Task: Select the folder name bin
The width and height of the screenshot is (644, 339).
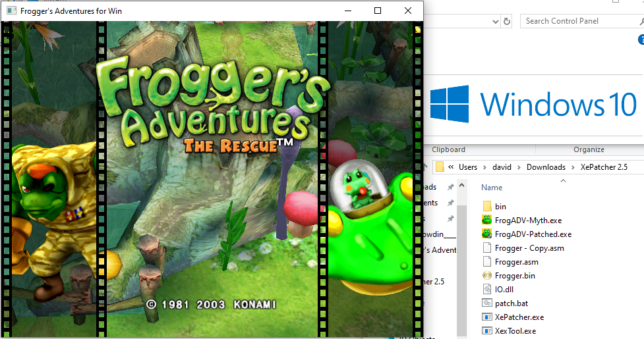Action: coord(500,207)
